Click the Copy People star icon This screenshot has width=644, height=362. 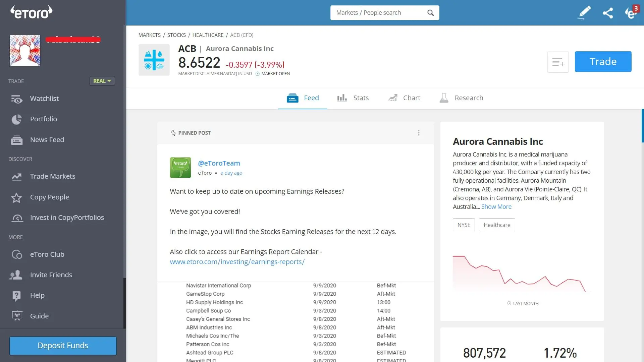[x=16, y=197]
